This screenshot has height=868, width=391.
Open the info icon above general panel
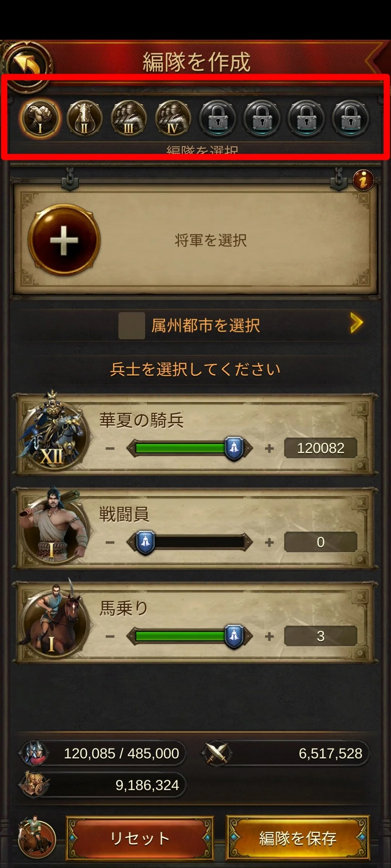point(363,180)
